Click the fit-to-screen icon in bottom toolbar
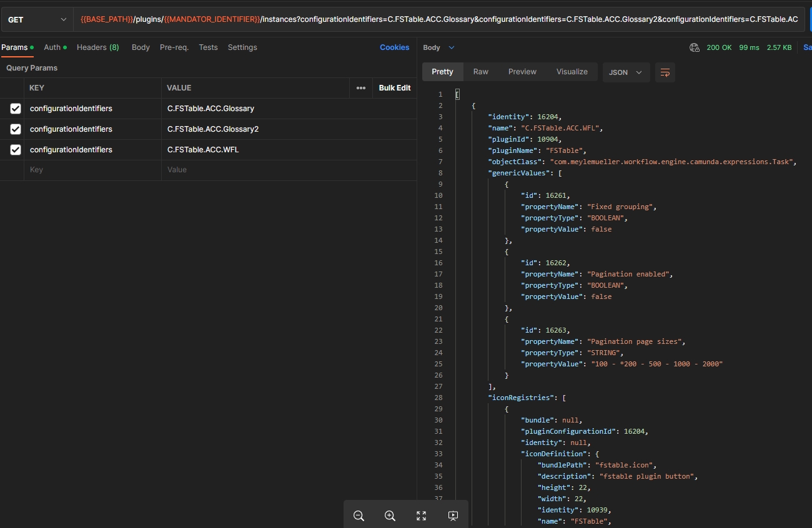 click(x=421, y=516)
